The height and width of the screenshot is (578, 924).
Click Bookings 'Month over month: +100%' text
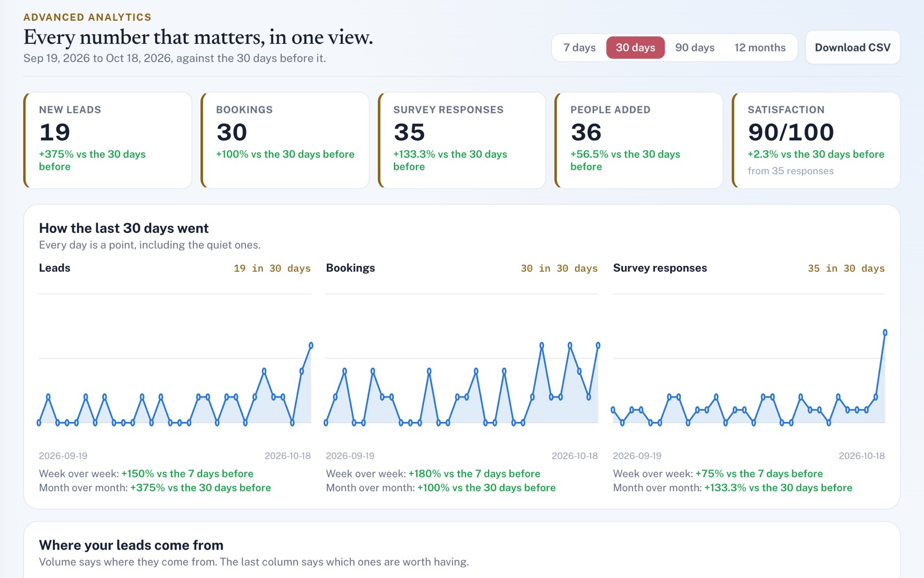(x=441, y=488)
